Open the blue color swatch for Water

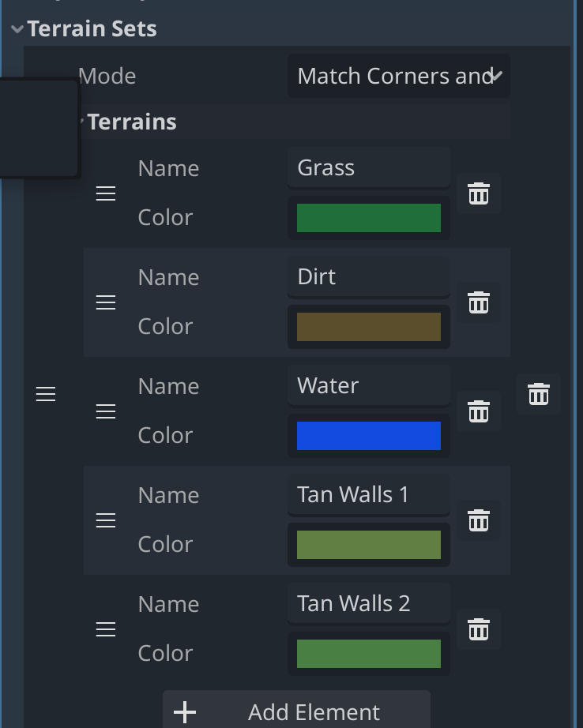[x=368, y=435]
